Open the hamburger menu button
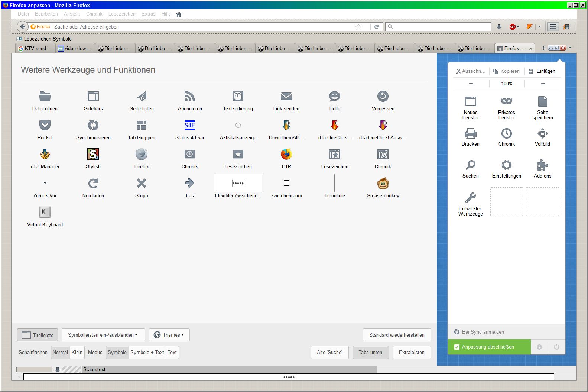This screenshot has height=392, width=588. pyautogui.click(x=553, y=27)
